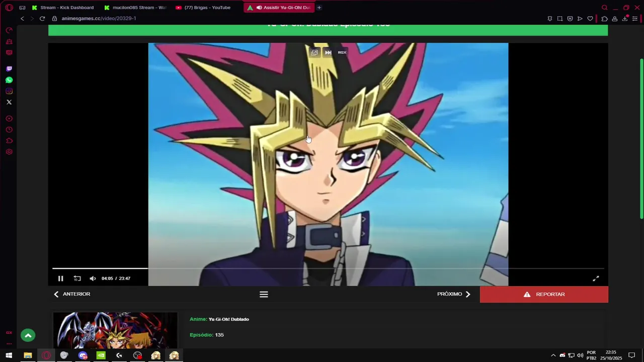Screen dimensions: 644x362
Task: Click the red REPORTAR button
Action: tap(544, 295)
